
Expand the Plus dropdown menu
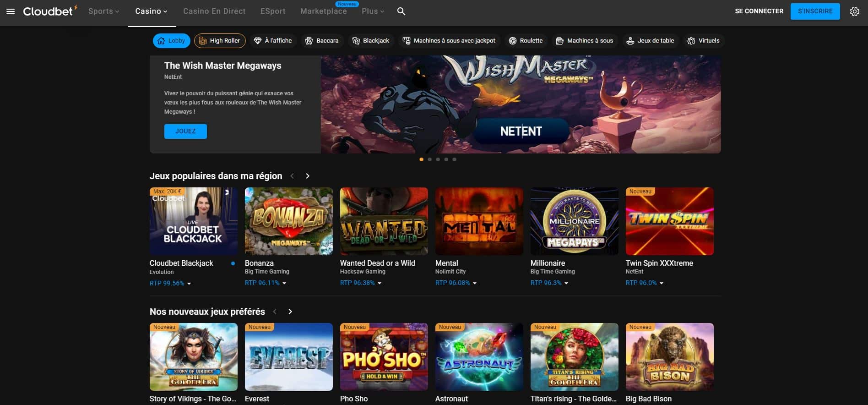[x=373, y=11]
